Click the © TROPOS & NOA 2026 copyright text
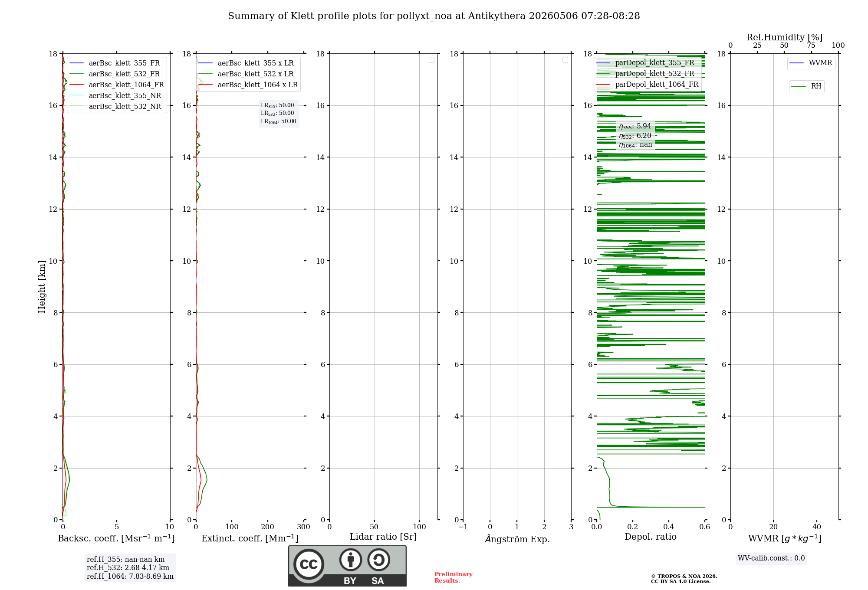This screenshot has height=590, width=868. (x=684, y=576)
